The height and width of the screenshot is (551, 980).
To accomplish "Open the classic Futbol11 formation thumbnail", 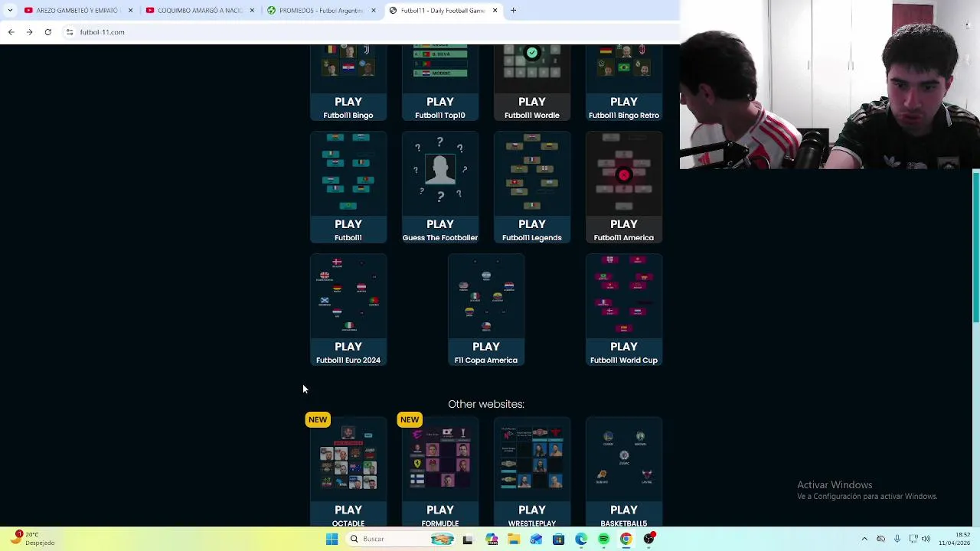I will point(348,172).
